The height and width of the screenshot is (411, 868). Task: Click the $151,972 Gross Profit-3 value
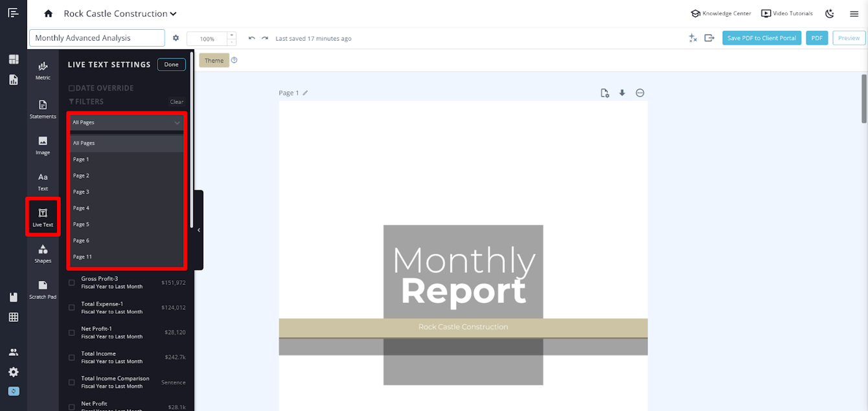174,283
